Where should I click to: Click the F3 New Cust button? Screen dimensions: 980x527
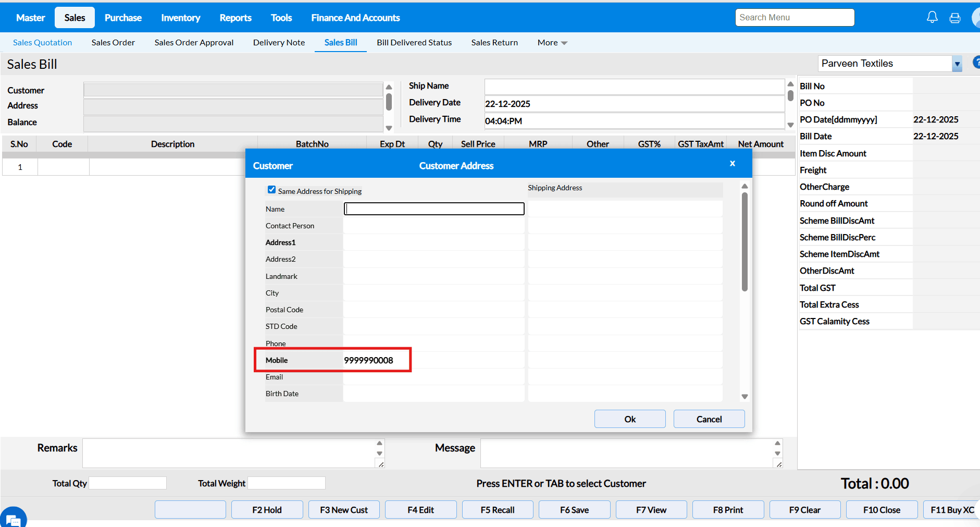pyautogui.click(x=344, y=510)
